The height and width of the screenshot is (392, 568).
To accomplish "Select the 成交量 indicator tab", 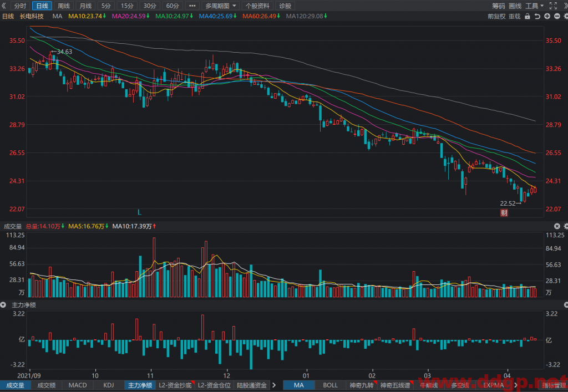I will [x=15, y=385].
